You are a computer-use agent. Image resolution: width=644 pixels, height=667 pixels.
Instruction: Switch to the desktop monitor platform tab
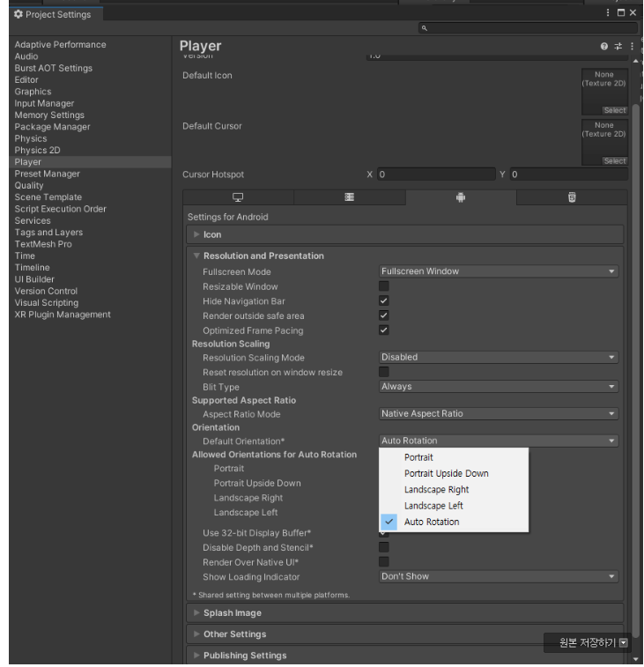pyautogui.click(x=238, y=197)
